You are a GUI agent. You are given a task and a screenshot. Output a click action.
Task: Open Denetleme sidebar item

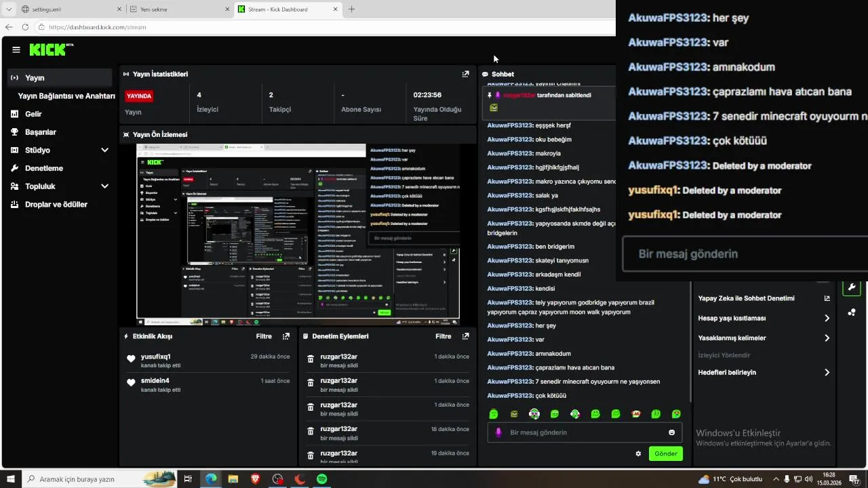coord(60,168)
